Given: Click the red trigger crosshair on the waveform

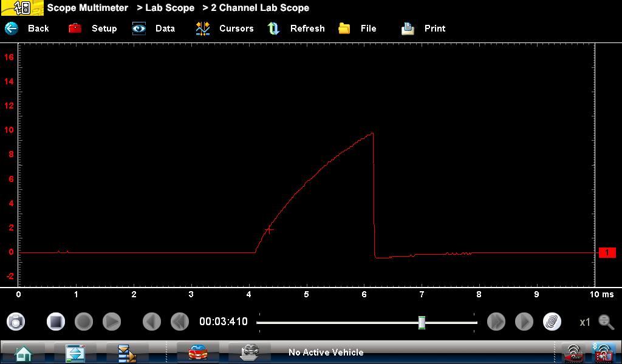Looking at the screenshot, I should pos(269,229).
